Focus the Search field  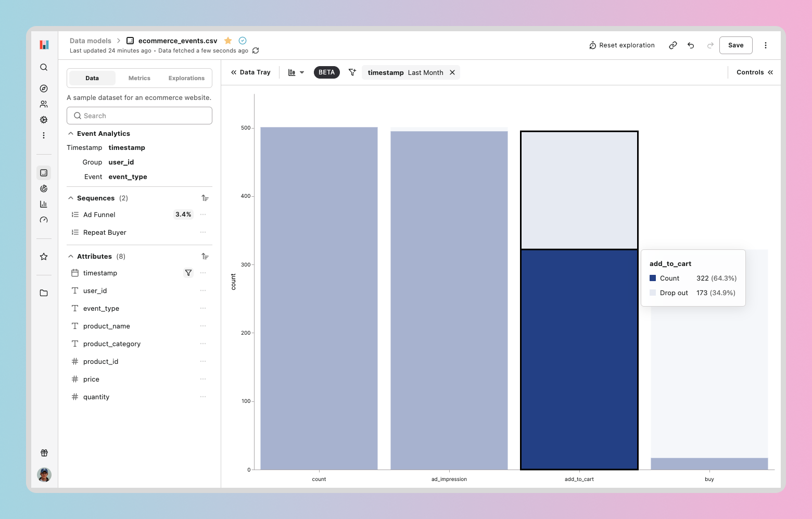(139, 116)
